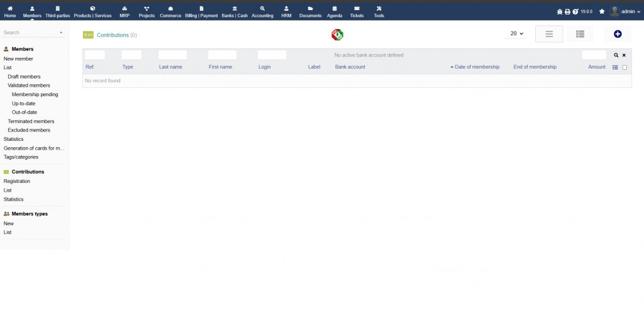Click the Last name filter field

[172, 55]
